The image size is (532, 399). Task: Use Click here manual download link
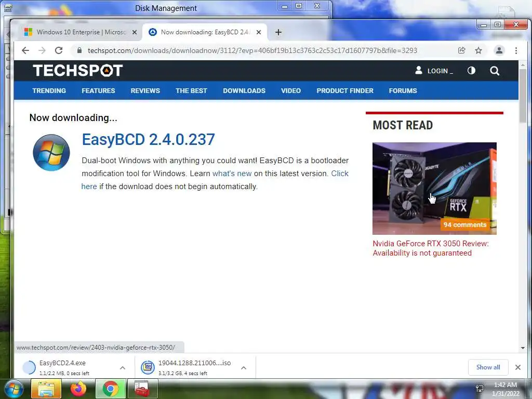[x=340, y=174]
